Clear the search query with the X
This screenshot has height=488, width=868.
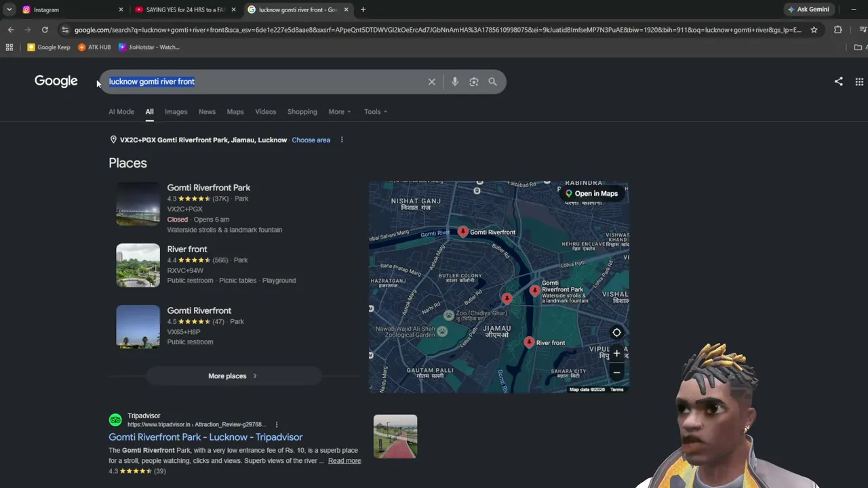(x=432, y=81)
